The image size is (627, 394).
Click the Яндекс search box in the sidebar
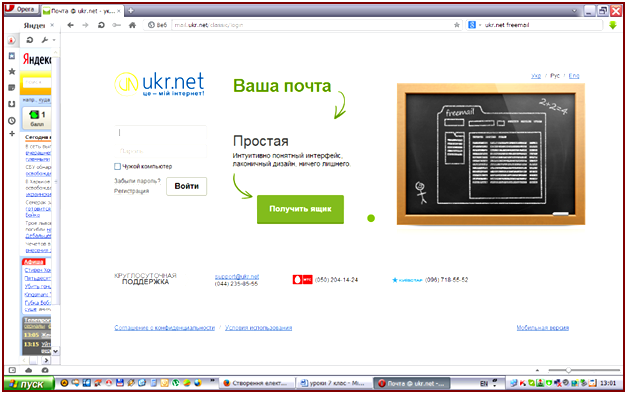pos(37,82)
